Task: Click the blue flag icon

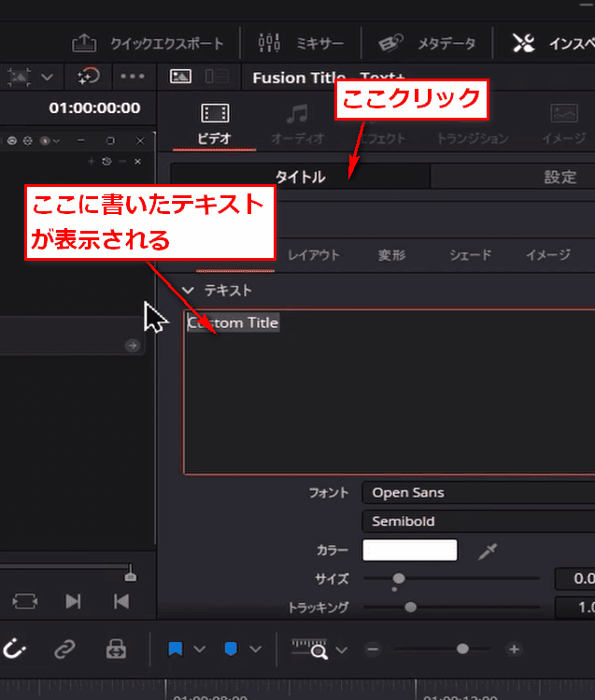Action: (x=175, y=649)
